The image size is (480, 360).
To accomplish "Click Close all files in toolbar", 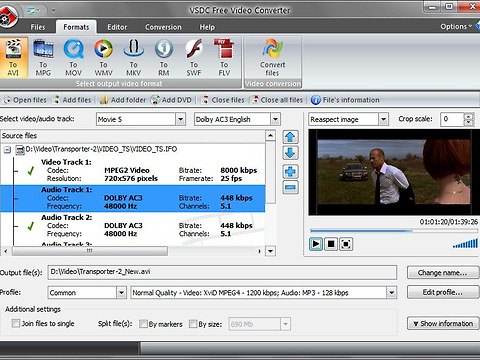I will [277, 100].
